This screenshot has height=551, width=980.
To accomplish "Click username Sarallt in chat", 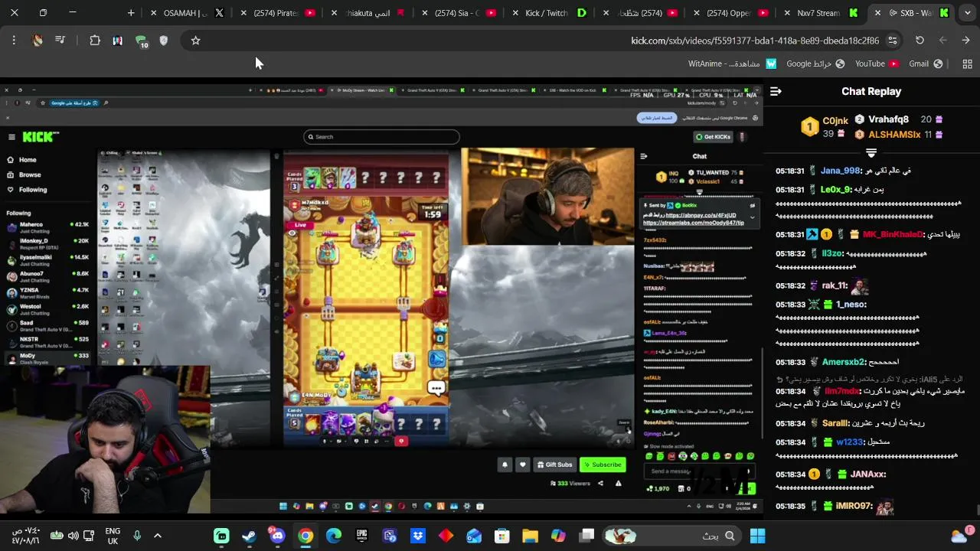I will (836, 423).
